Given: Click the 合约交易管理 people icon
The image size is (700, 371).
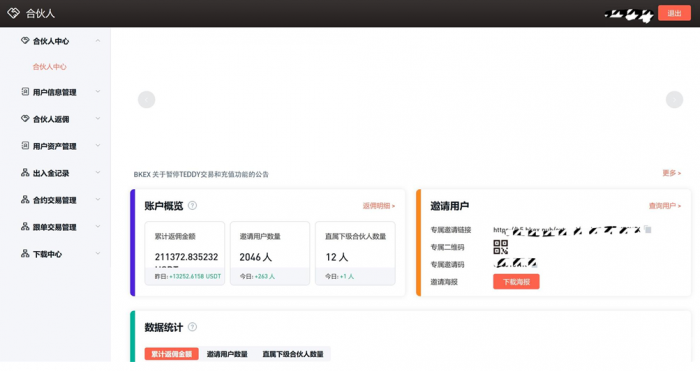Looking at the screenshot, I should 25,200.
